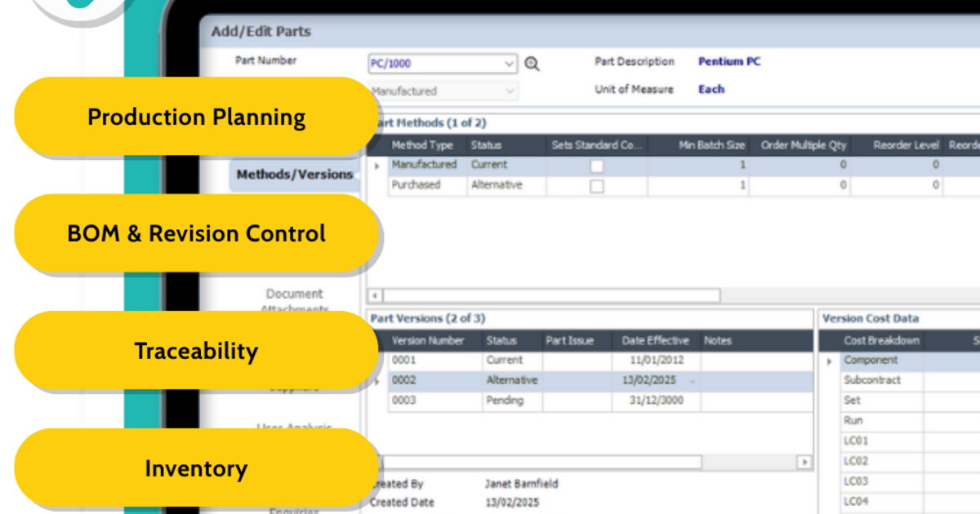Select the Methods/Versions sidebar tab

click(x=295, y=175)
